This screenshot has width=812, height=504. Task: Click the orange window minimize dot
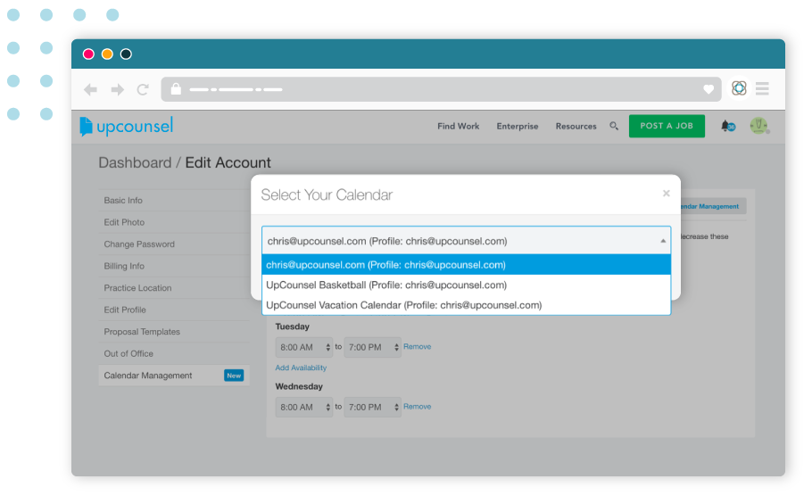tap(107, 54)
